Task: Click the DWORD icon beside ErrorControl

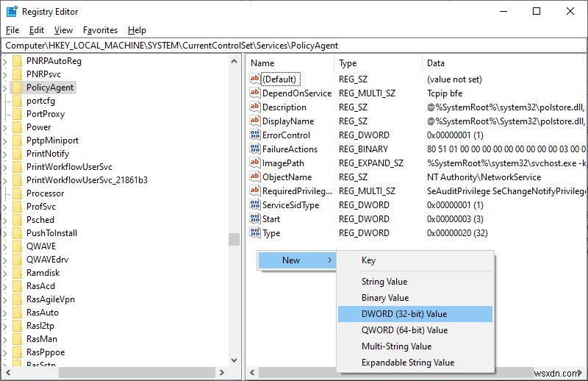Action: click(254, 135)
